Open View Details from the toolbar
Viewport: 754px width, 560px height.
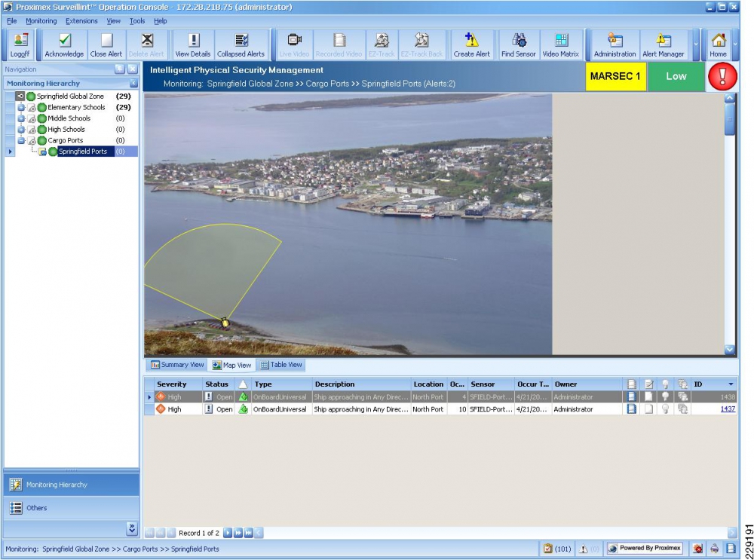pos(193,44)
